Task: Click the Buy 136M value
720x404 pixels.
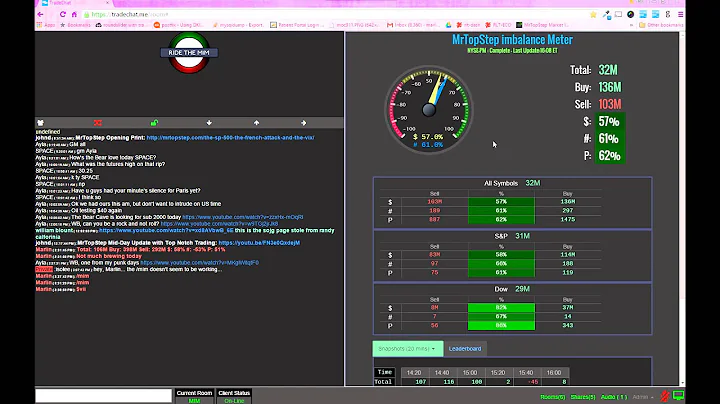Action: [610, 87]
